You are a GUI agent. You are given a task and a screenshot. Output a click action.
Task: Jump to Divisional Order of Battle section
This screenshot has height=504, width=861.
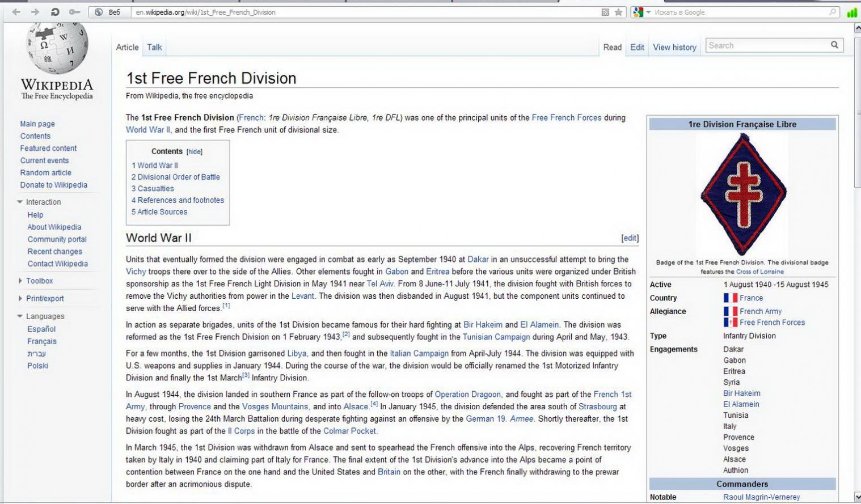pos(176,177)
